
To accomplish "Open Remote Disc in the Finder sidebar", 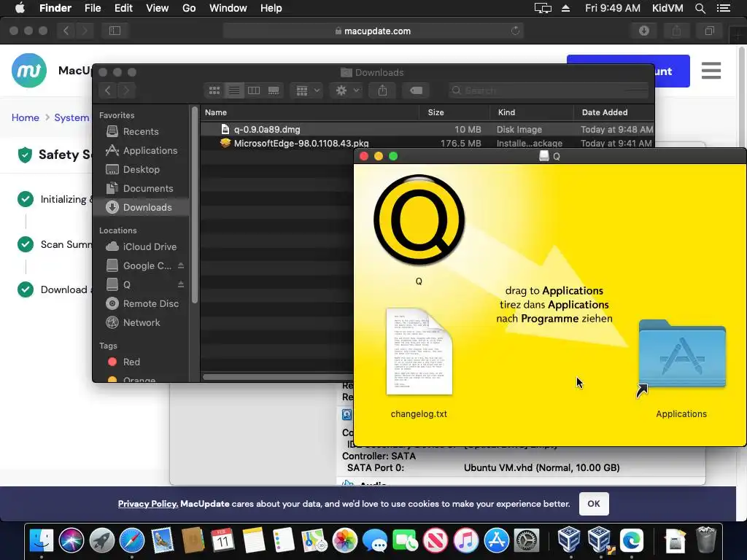I will point(141,304).
